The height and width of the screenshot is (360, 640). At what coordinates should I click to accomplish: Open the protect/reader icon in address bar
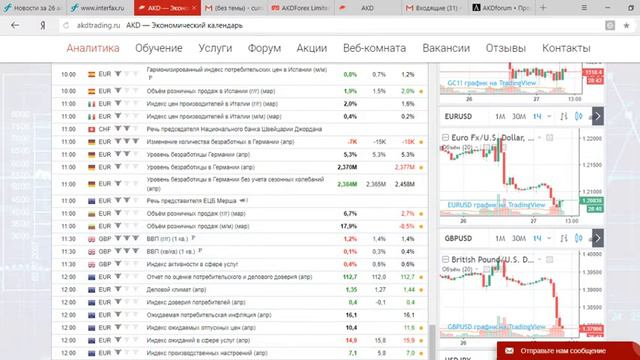[610, 25]
